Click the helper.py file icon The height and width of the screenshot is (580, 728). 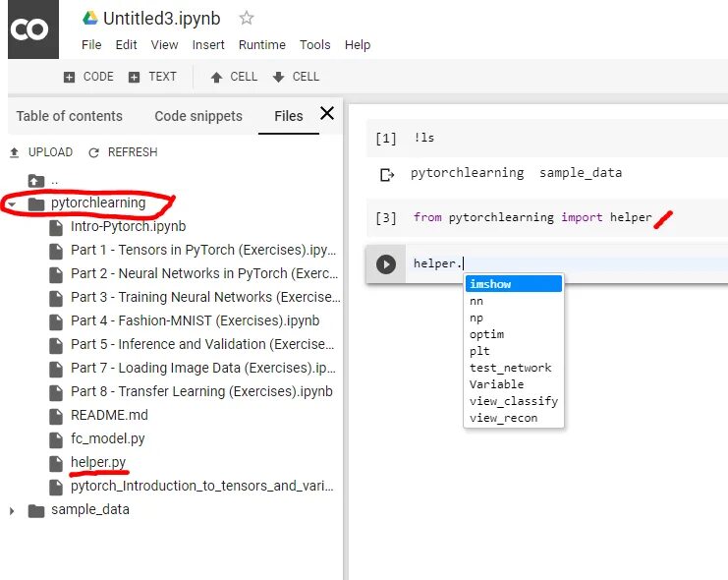click(56, 462)
